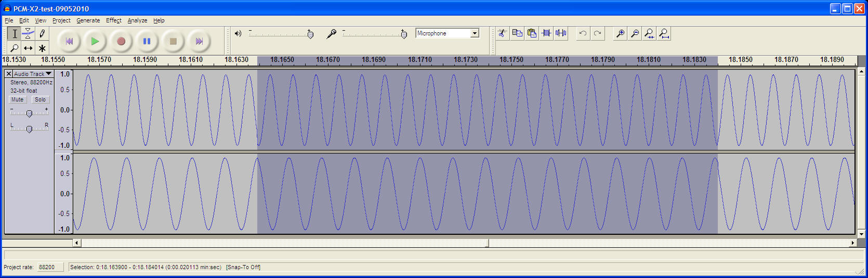
Task: Click the selection status text in status bar
Action: (x=146, y=267)
